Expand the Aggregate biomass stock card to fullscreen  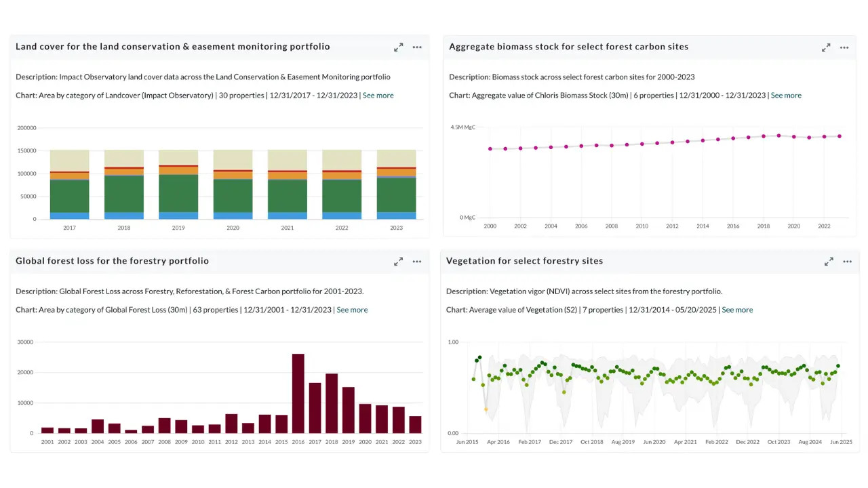[826, 47]
